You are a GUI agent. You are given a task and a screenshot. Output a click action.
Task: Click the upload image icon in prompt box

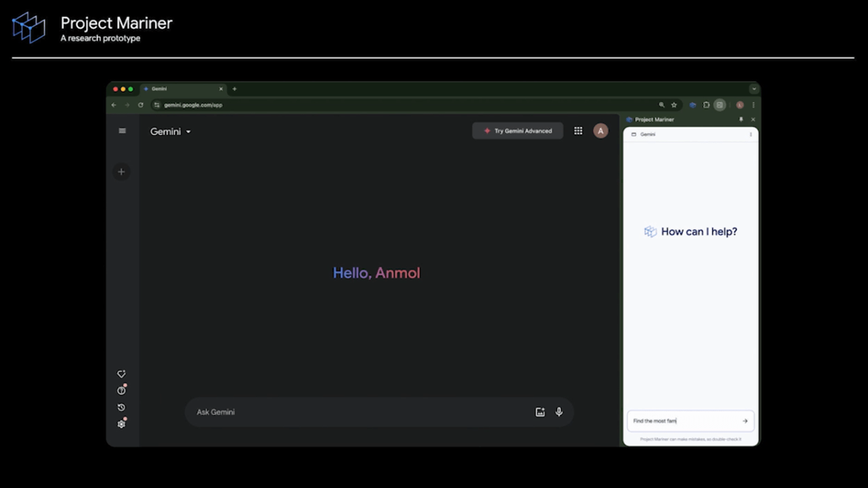tap(540, 412)
